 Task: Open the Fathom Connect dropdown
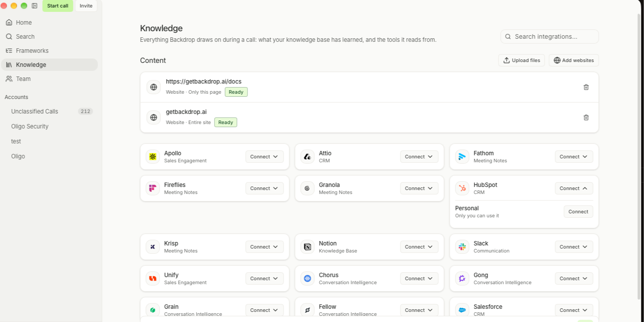click(574, 157)
